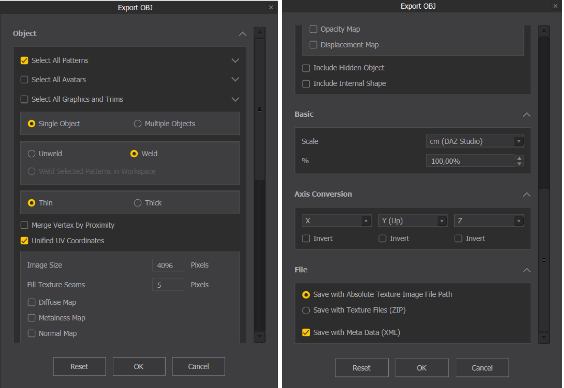Open the Z axis dropdown
The height and width of the screenshot is (388, 564).
tap(489, 221)
